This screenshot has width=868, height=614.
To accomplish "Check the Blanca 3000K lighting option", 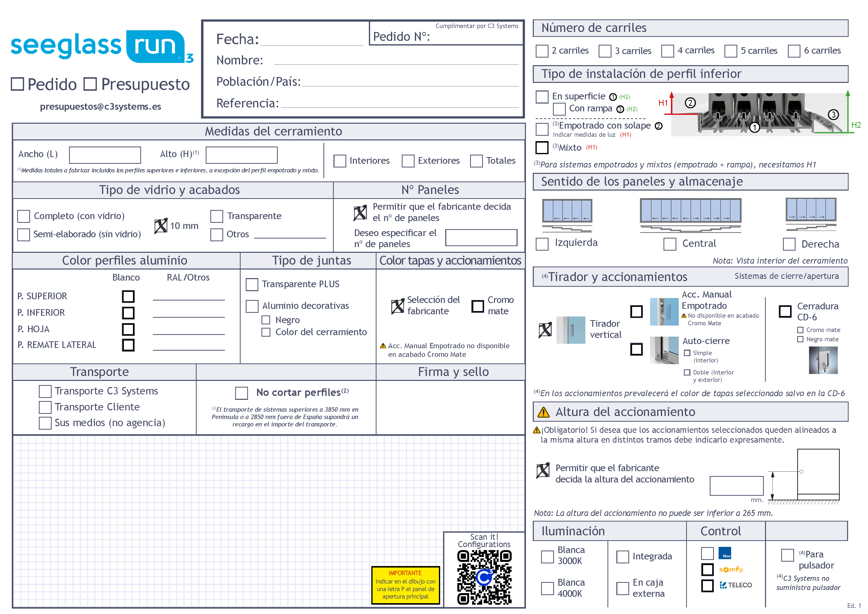I will coord(547,556).
